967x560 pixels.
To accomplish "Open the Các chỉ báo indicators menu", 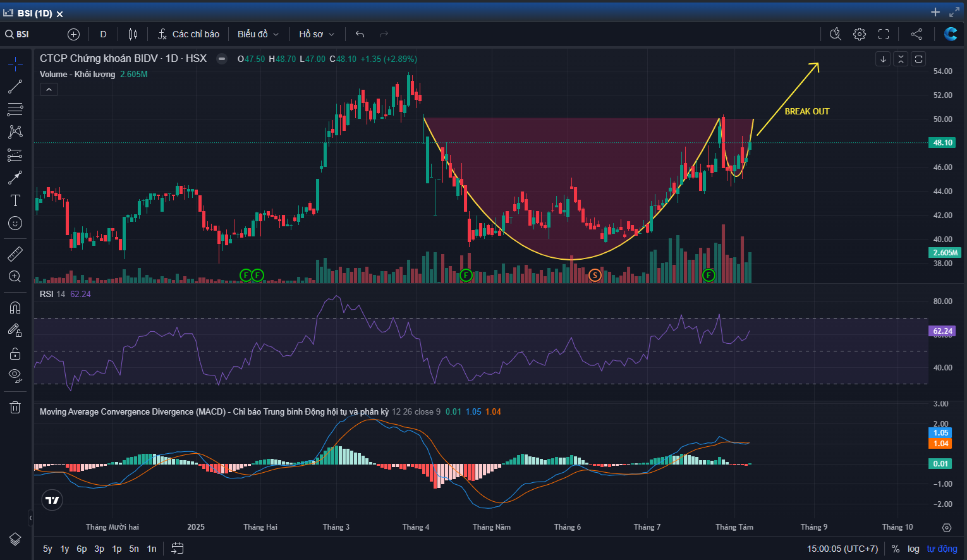I will tap(188, 34).
